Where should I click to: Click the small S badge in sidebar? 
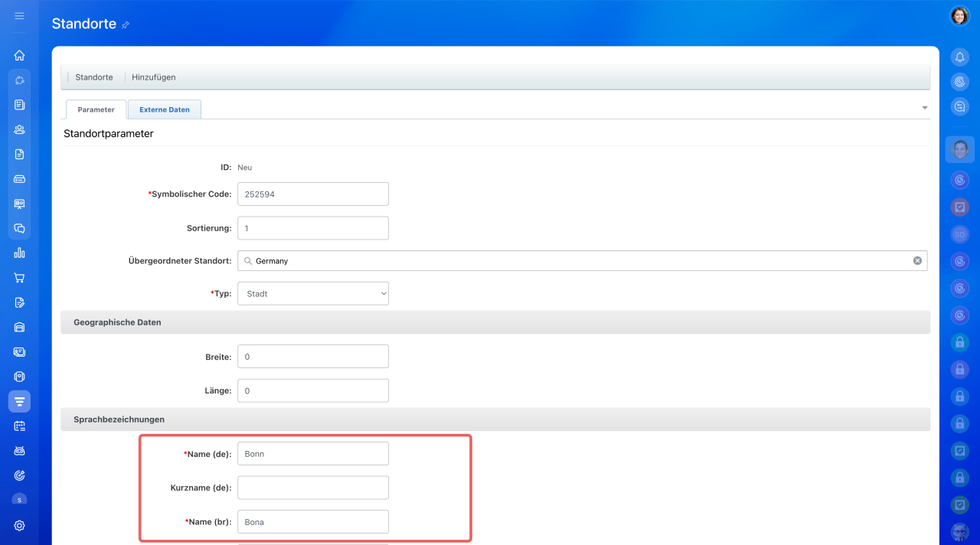point(20,500)
